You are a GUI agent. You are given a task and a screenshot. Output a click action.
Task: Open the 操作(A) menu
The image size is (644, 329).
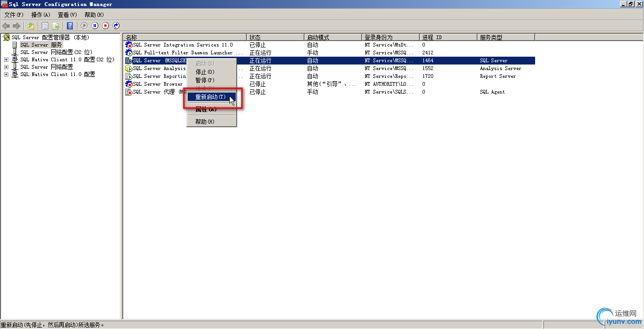pyautogui.click(x=41, y=15)
